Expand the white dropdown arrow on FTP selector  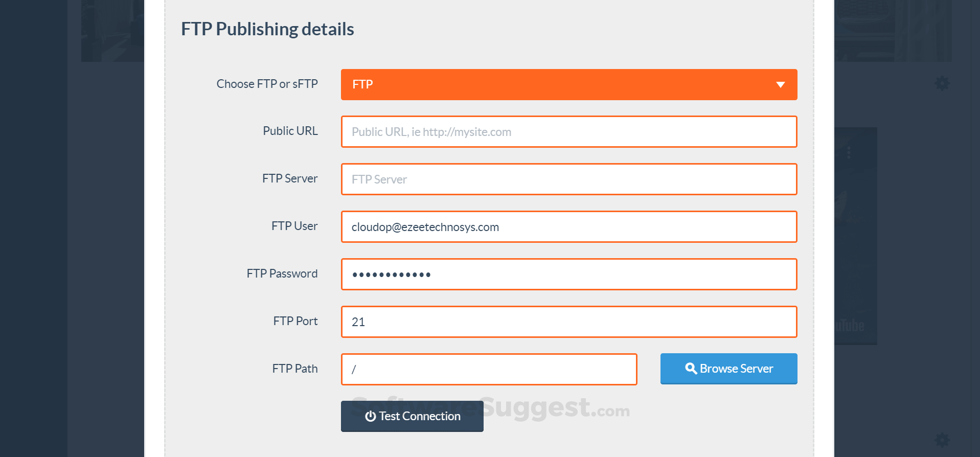(780, 85)
